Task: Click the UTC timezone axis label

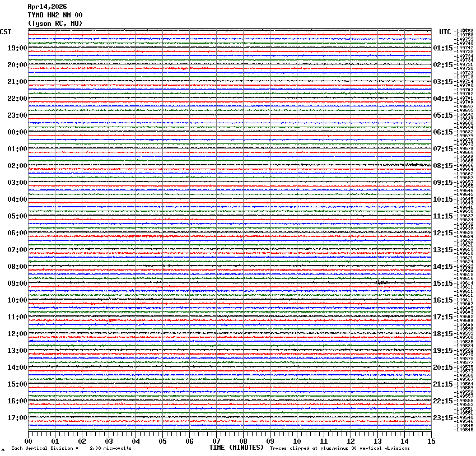Action: click(x=445, y=31)
